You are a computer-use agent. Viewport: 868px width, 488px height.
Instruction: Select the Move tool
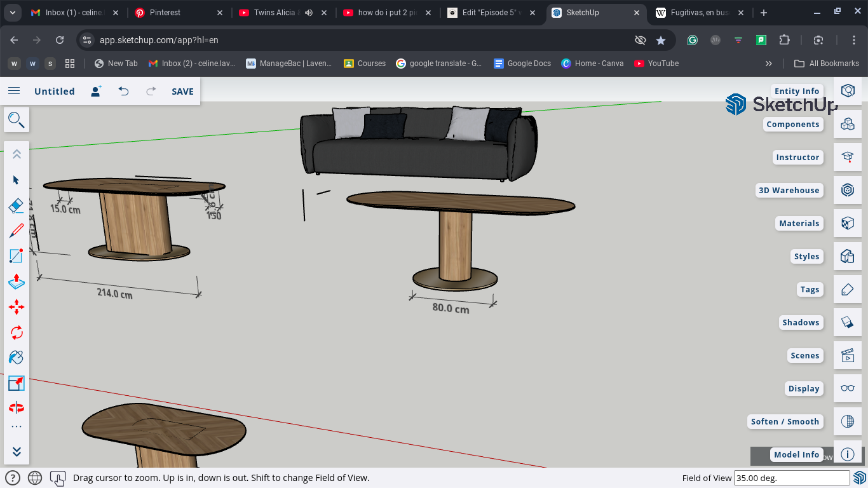tap(17, 307)
